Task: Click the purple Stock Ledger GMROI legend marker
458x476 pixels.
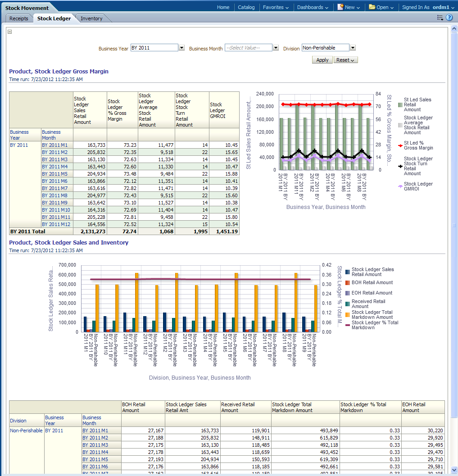Action: tap(399, 186)
